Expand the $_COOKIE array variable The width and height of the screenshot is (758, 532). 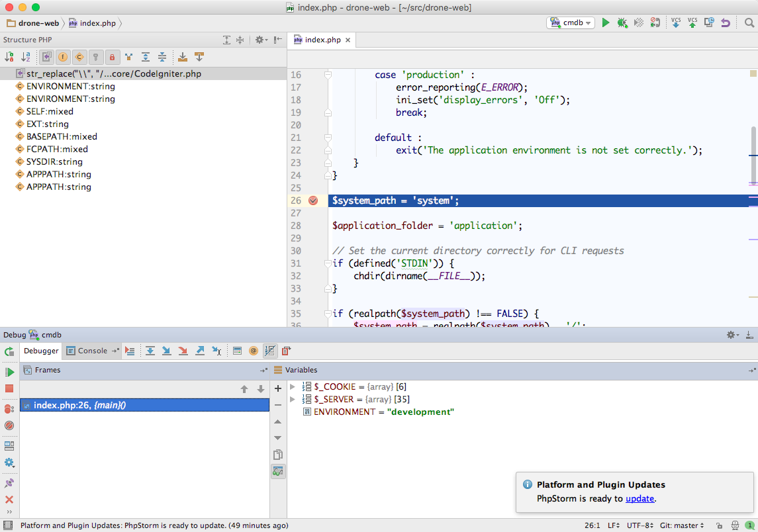coord(292,386)
